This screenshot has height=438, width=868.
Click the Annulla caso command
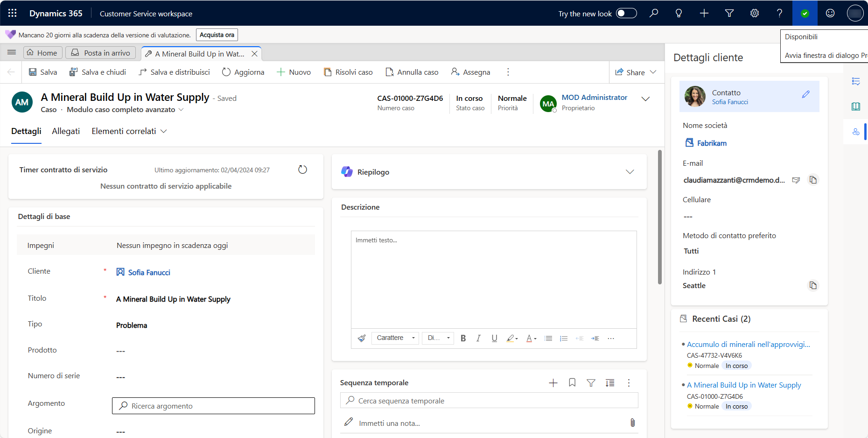(x=412, y=72)
